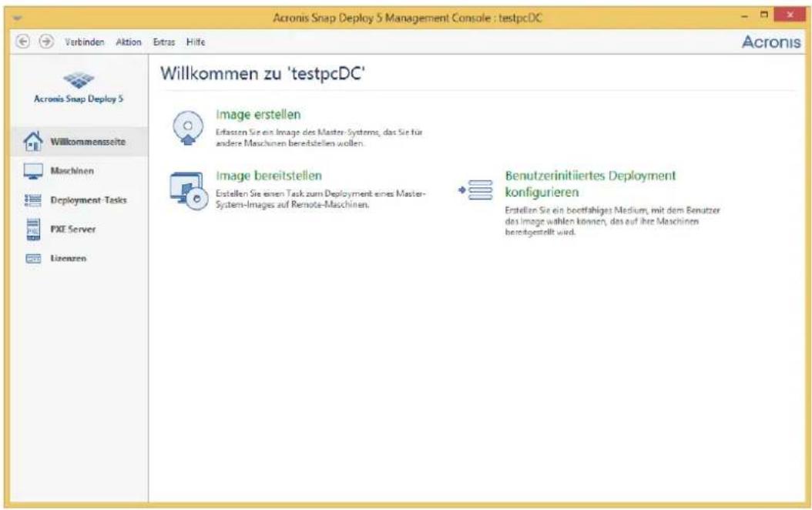This screenshot has height=510, width=812.
Task: Close the Management Console window
Action: (x=790, y=15)
